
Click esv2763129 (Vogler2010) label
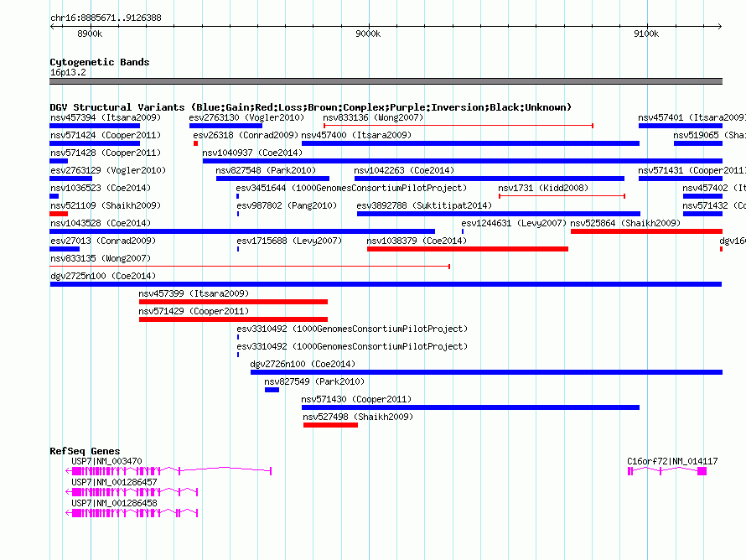[108, 170]
